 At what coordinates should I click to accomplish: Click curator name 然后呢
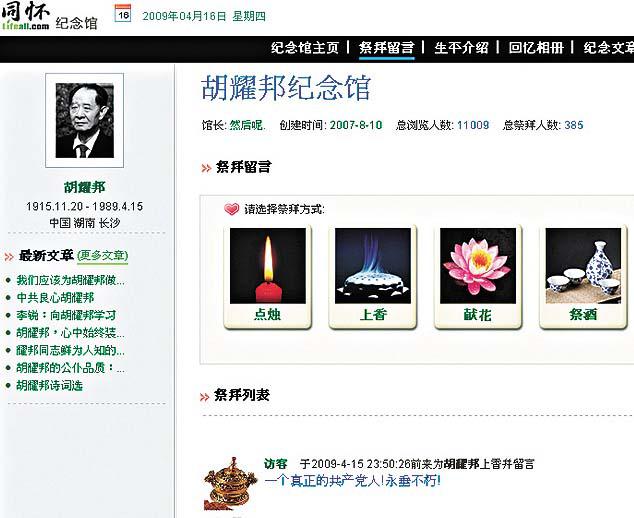pos(247,125)
